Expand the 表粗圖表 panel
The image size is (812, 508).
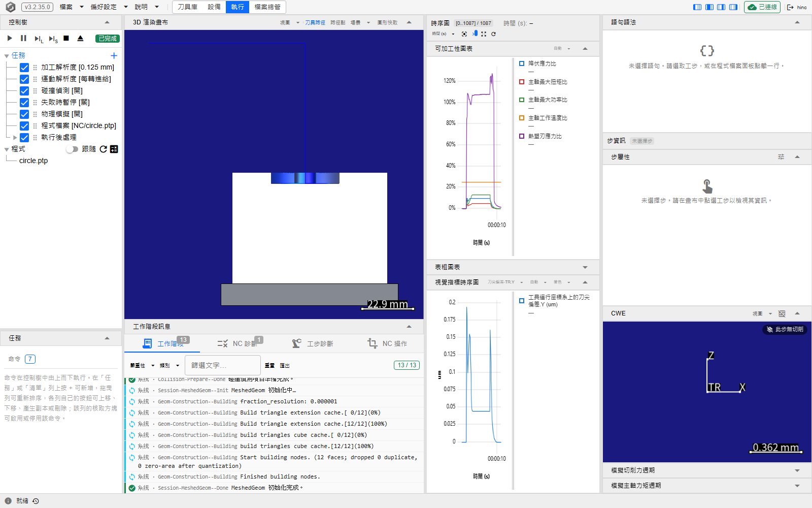(x=585, y=267)
